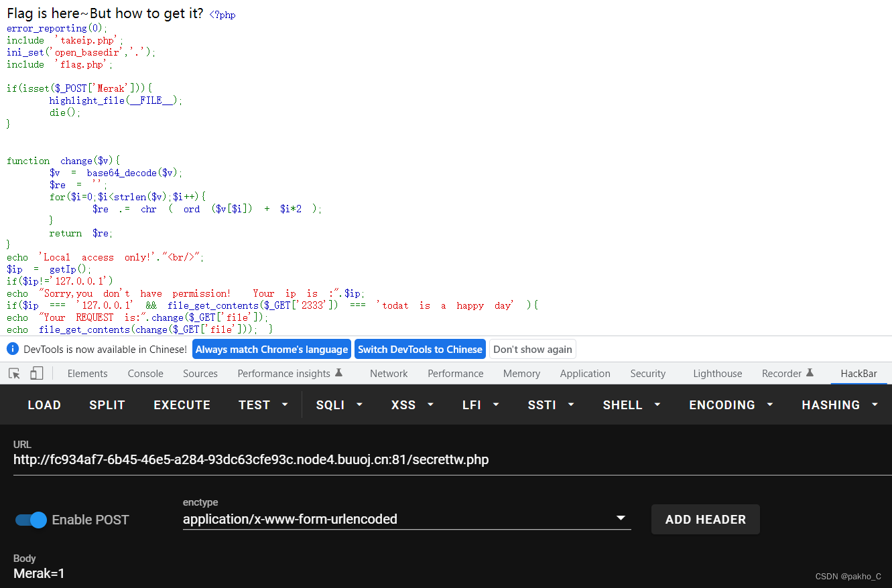Open the Performance tab
Screen dimensions: 892x588
[456, 374]
